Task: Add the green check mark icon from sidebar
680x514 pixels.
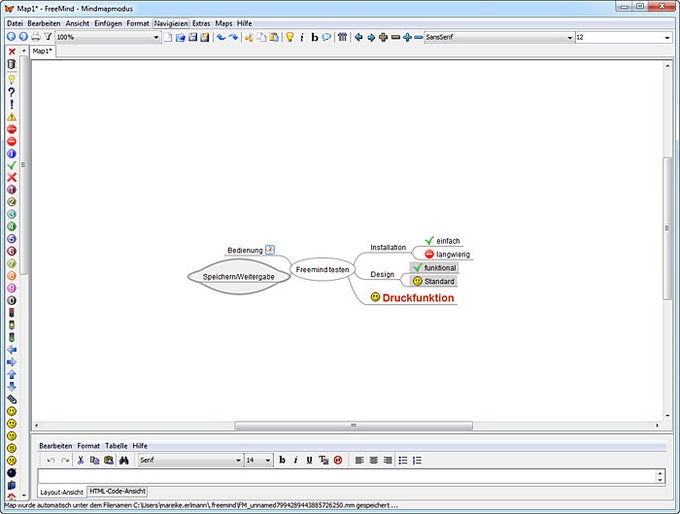Action: (12, 165)
